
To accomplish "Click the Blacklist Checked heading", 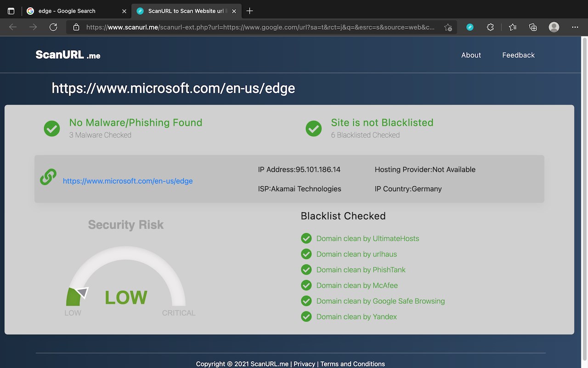I will point(343,216).
